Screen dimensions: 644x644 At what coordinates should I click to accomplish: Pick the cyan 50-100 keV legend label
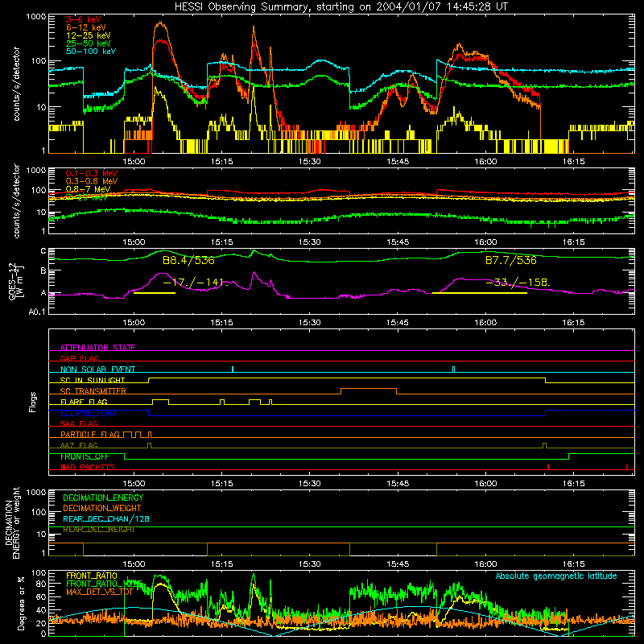[x=90, y=52]
